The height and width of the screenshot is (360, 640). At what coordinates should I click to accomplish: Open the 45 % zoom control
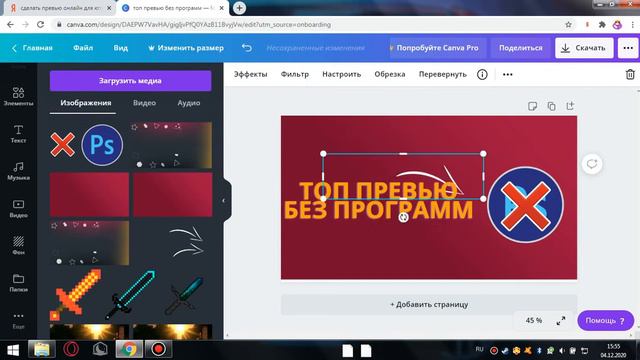pyautogui.click(x=533, y=320)
